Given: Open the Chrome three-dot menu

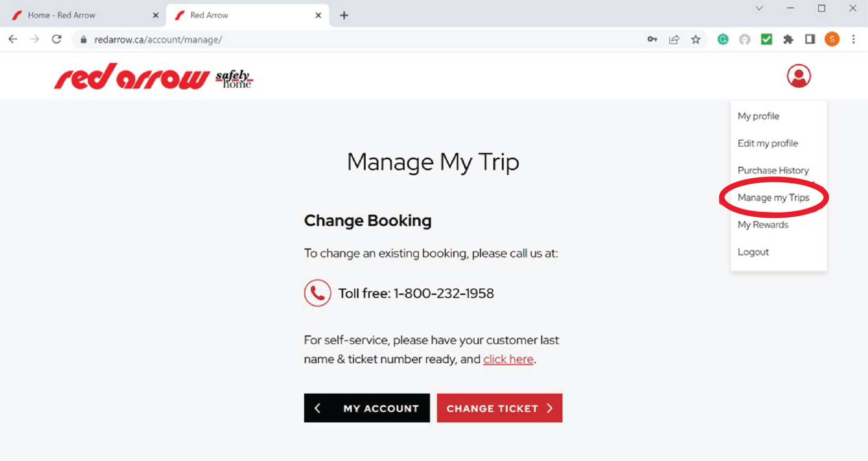Looking at the screenshot, I should 854,39.
